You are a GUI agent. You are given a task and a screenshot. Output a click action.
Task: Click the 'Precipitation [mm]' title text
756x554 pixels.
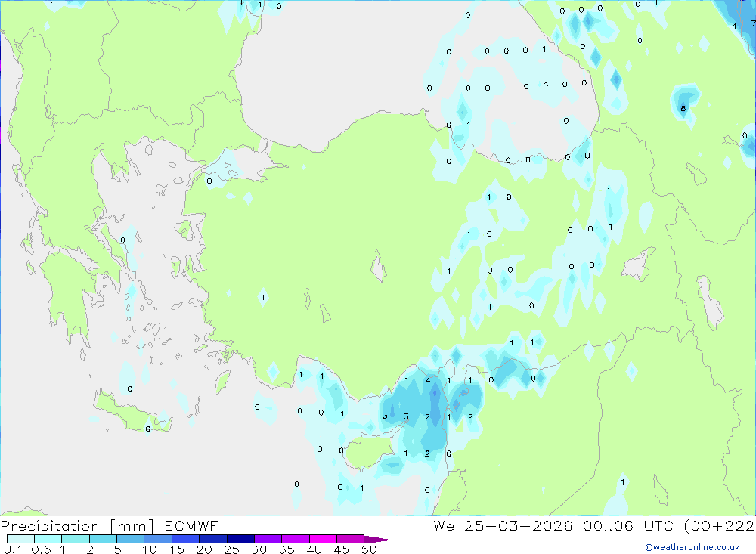(77, 525)
